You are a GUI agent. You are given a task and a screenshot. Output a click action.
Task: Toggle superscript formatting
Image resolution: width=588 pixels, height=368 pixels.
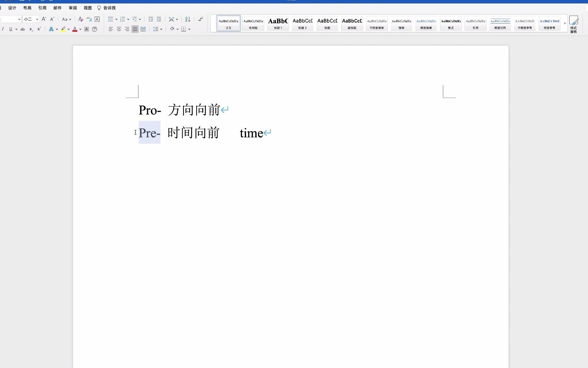39,29
